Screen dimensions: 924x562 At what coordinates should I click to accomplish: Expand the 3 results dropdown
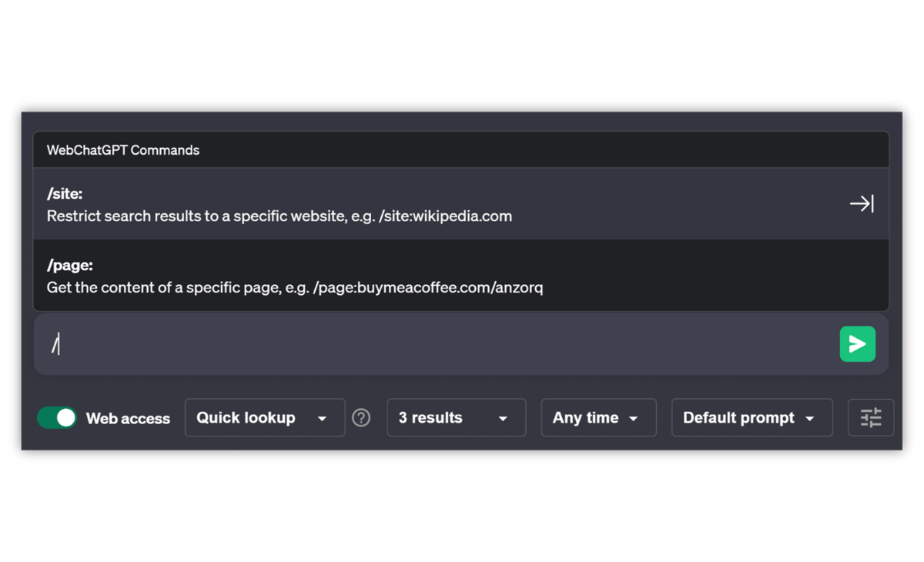456,418
